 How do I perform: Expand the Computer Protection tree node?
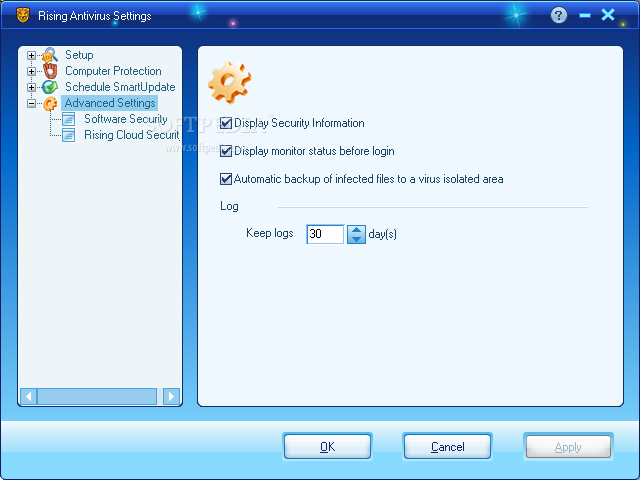(31, 71)
